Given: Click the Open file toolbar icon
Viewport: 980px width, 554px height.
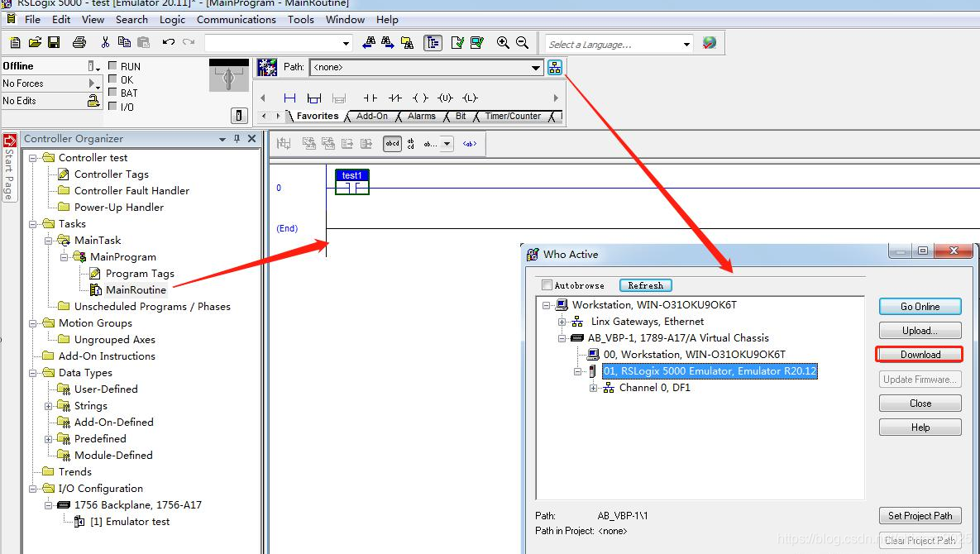Looking at the screenshot, I should pyautogui.click(x=35, y=42).
